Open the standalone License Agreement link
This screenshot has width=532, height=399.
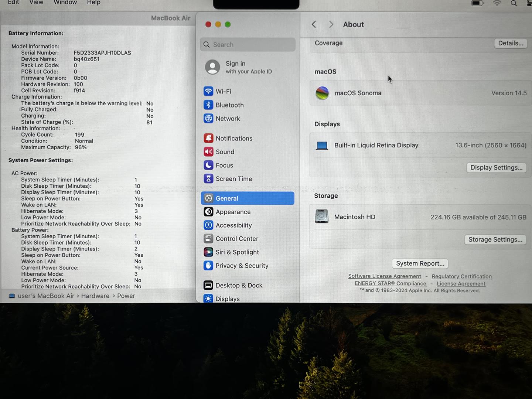click(x=461, y=284)
